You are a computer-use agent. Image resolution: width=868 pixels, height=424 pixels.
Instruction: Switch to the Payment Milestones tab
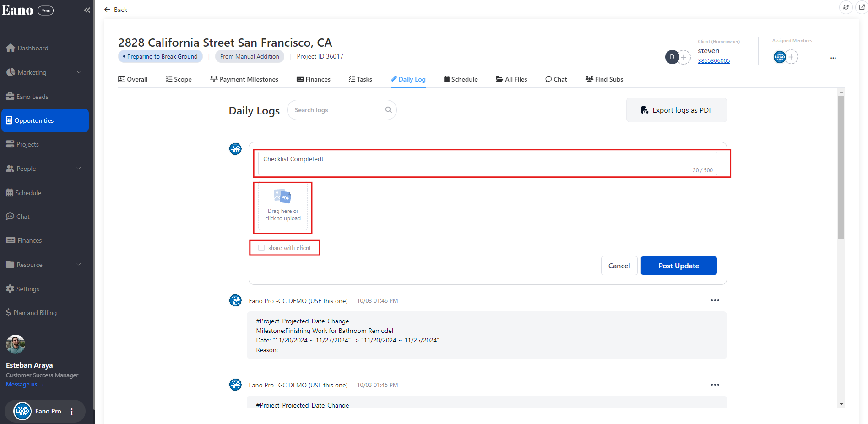click(244, 79)
